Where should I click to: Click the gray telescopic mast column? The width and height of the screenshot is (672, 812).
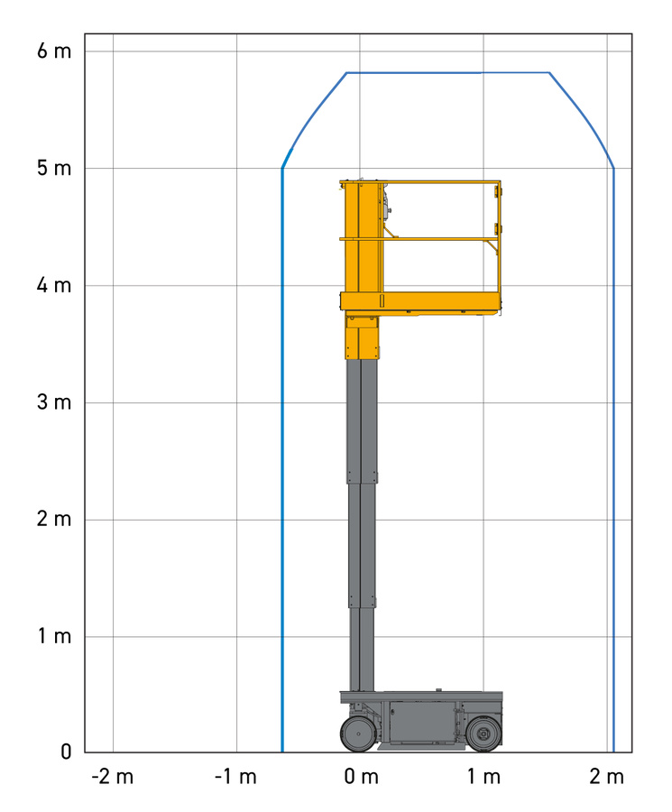tap(362, 525)
